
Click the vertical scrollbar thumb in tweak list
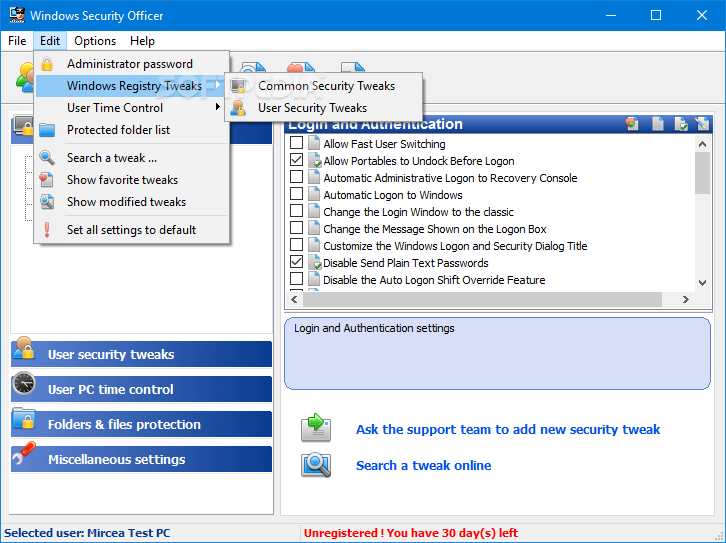point(702,173)
